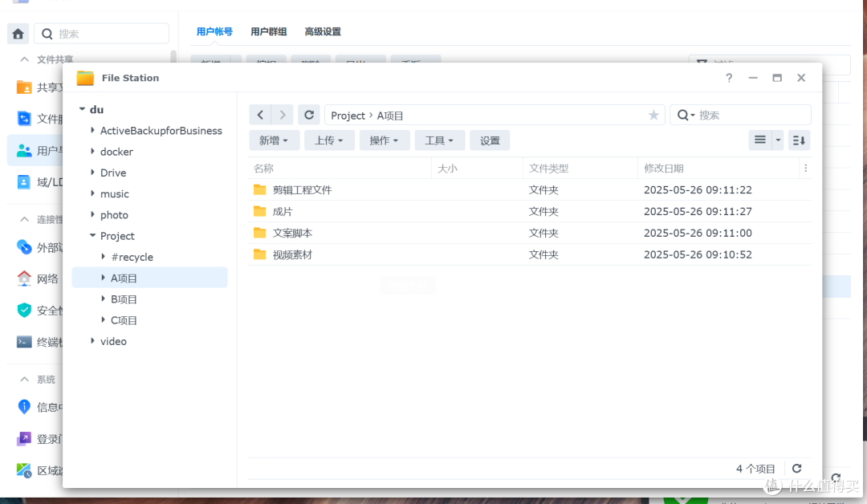The height and width of the screenshot is (504, 867).
Task: Open the external access icon in Control Panel sidebar
Action: click(24, 246)
